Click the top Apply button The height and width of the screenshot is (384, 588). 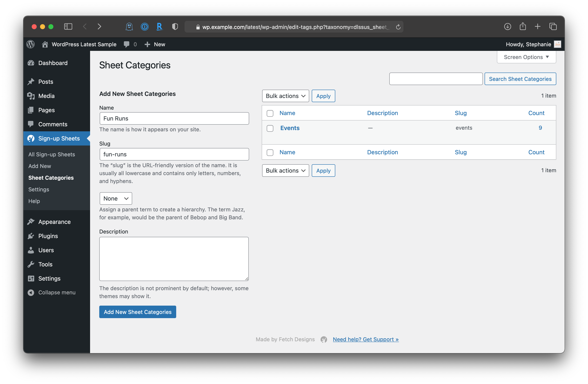(323, 96)
